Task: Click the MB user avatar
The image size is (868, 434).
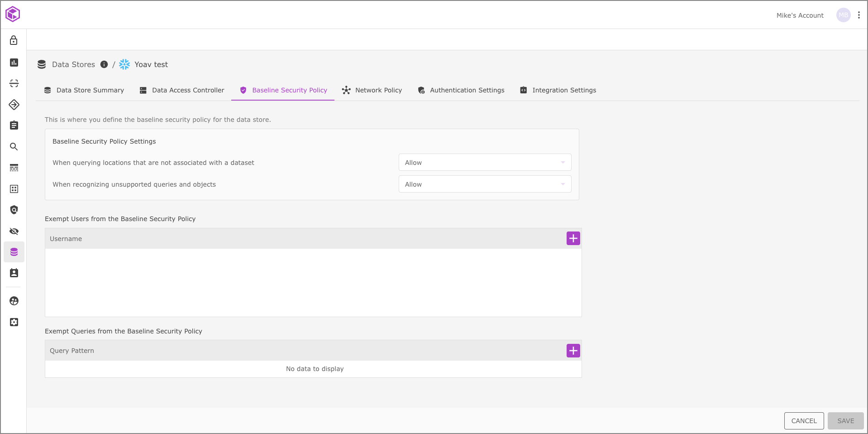Action: pyautogui.click(x=843, y=15)
